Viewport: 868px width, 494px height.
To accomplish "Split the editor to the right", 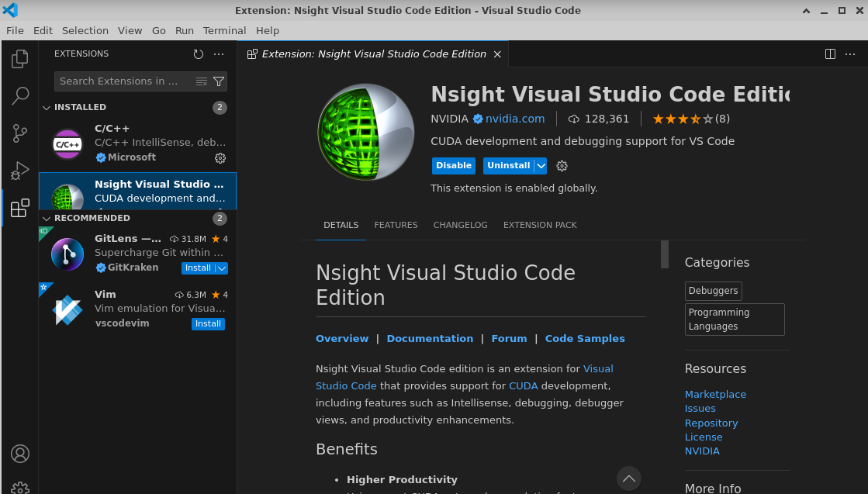I will [830, 54].
